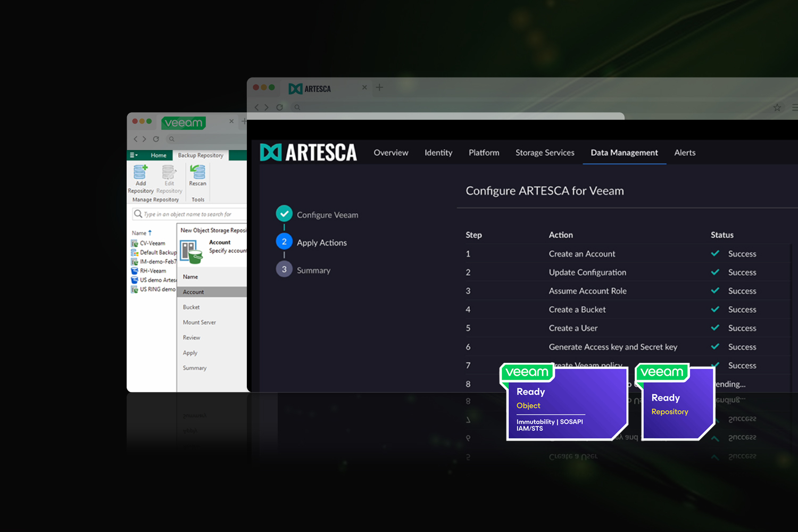This screenshot has height=532, width=798.
Task: Select US demo Artesca repository row
Action: 153,280
